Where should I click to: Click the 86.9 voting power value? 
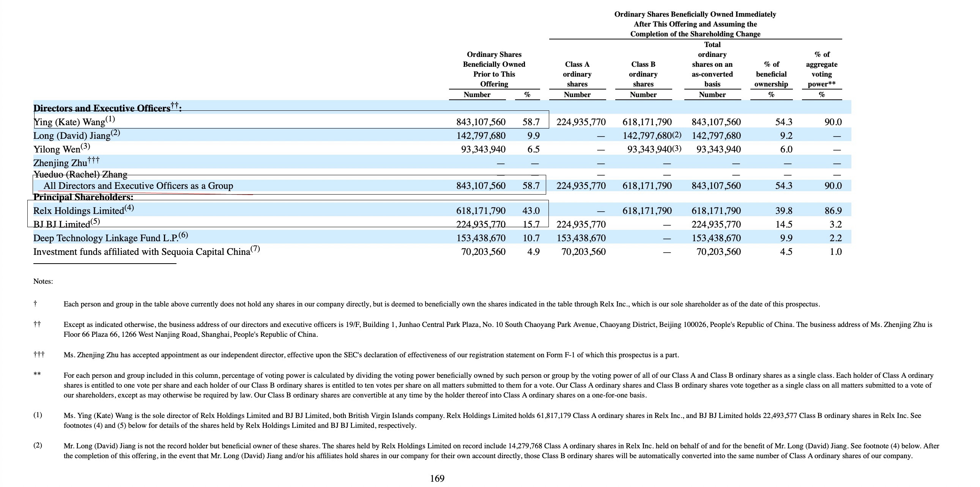coord(833,211)
